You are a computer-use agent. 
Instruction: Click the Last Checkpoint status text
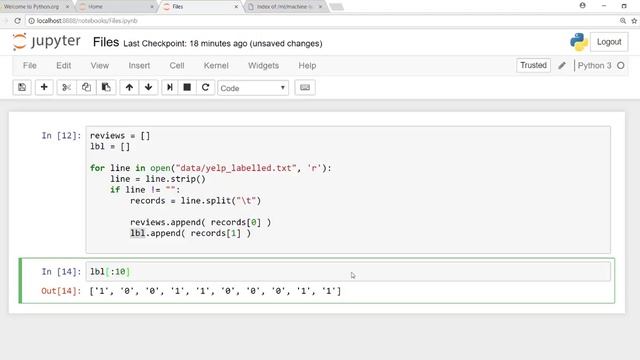(x=222, y=43)
